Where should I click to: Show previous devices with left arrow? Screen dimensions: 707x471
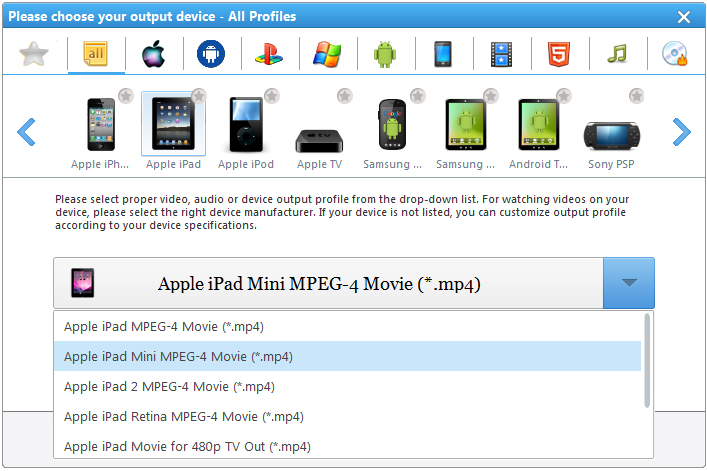[x=26, y=132]
